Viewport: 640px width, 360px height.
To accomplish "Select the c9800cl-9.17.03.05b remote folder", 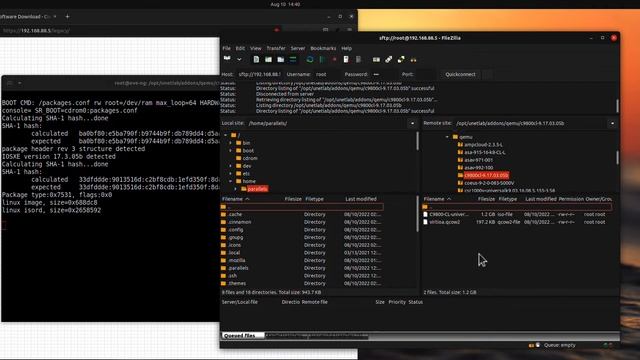I will [x=486, y=175].
